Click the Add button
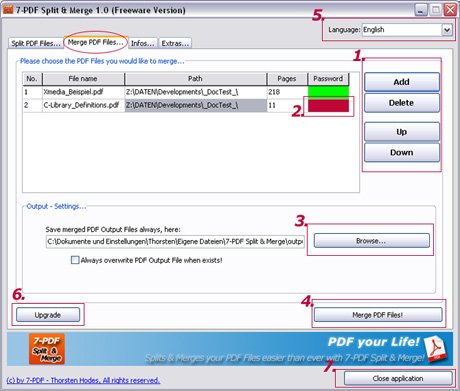This screenshot has height=391, width=460. pyautogui.click(x=402, y=82)
